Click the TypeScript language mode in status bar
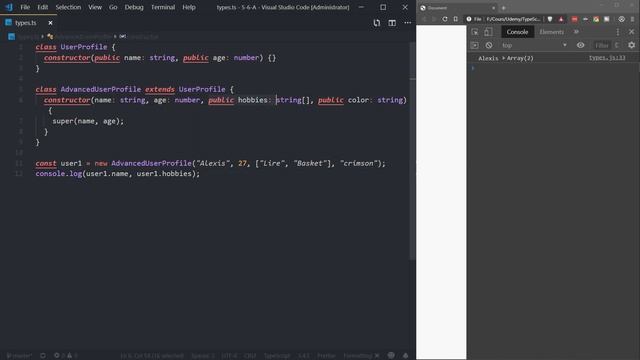Image resolution: width=640 pixels, height=360 pixels. [277, 356]
